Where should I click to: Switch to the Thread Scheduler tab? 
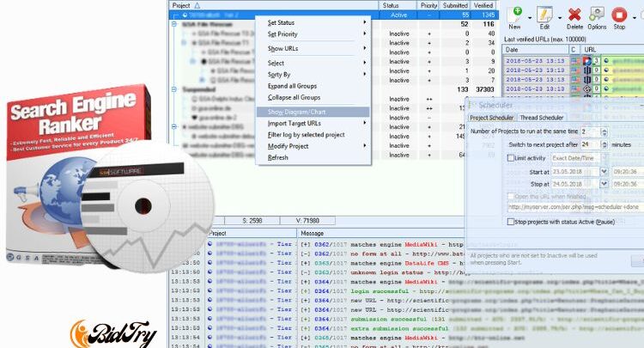(543, 117)
